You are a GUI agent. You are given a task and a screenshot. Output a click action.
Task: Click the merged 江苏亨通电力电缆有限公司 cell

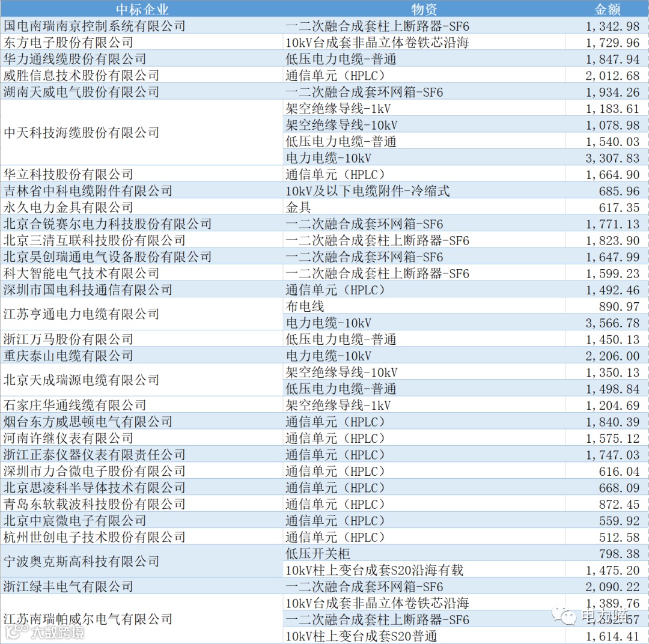point(142,314)
